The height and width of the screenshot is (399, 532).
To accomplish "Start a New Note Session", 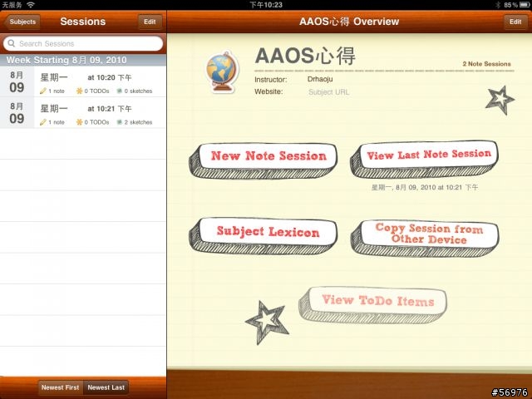I will [263, 160].
